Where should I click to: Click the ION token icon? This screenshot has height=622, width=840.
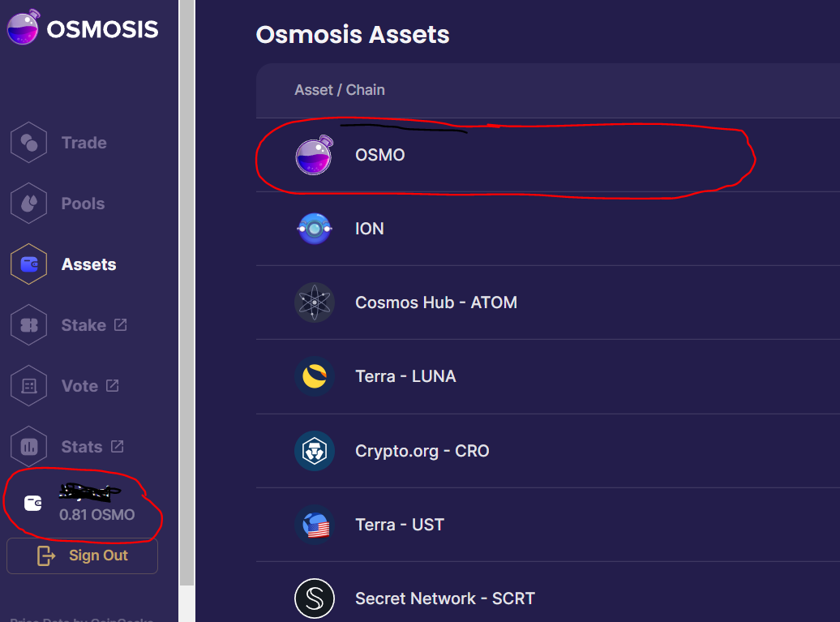click(x=314, y=229)
